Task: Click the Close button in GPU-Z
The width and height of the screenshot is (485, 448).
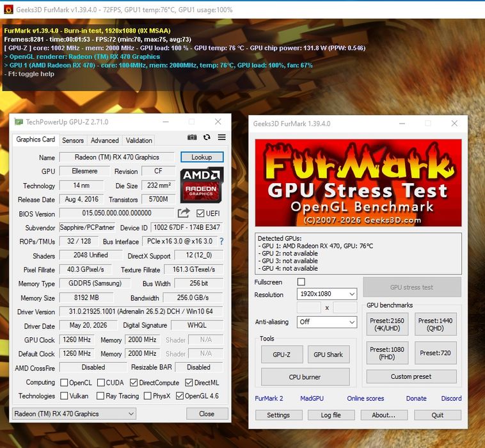Action: coord(207,413)
